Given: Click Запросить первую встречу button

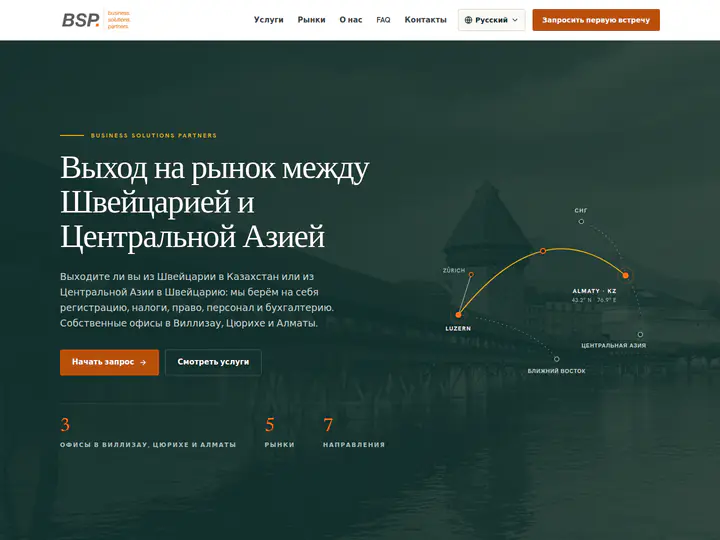Looking at the screenshot, I should (x=596, y=20).
